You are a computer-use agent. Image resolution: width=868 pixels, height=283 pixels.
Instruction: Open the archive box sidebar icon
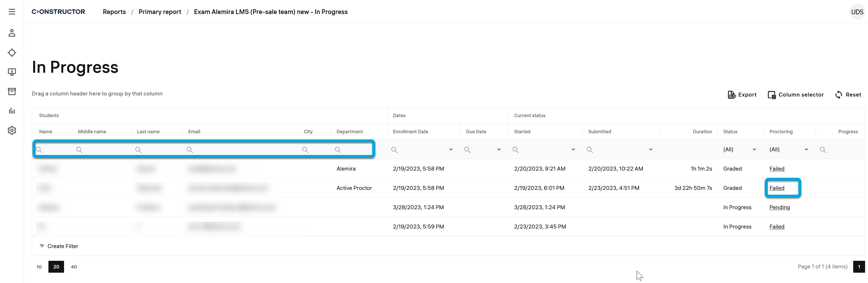pyautogui.click(x=12, y=91)
